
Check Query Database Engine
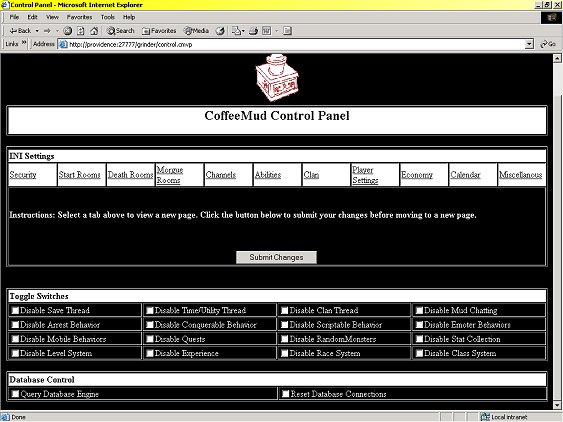[x=15, y=394]
